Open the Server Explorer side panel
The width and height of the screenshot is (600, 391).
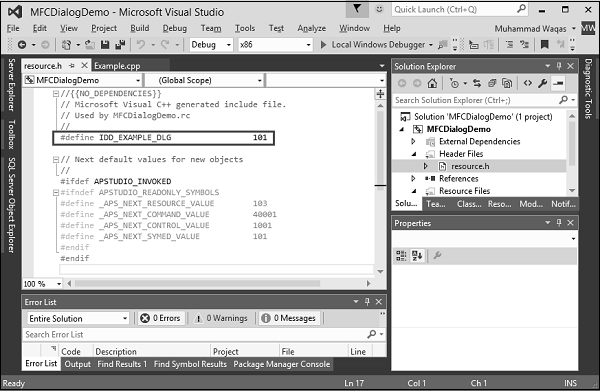click(x=11, y=85)
